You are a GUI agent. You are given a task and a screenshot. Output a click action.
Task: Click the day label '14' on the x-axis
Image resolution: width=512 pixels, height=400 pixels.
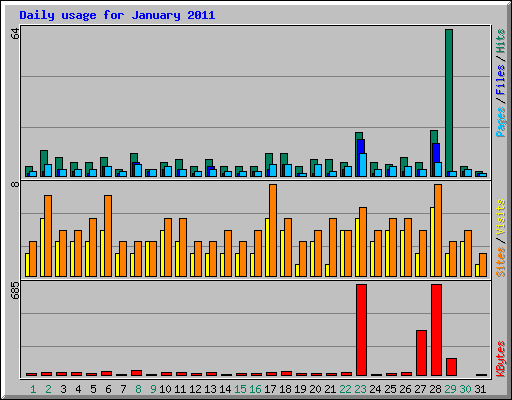pos(225,389)
